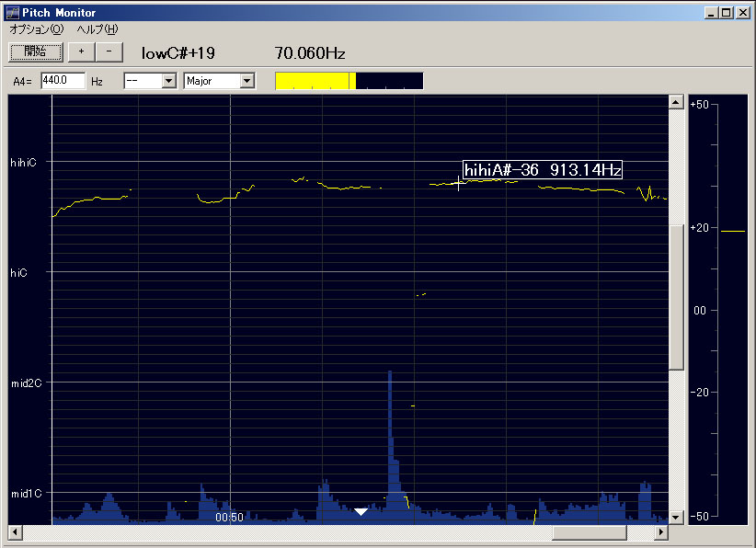Click the hiC pitch label
This screenshot has width=756, height=548.
[x=18, y=273]
